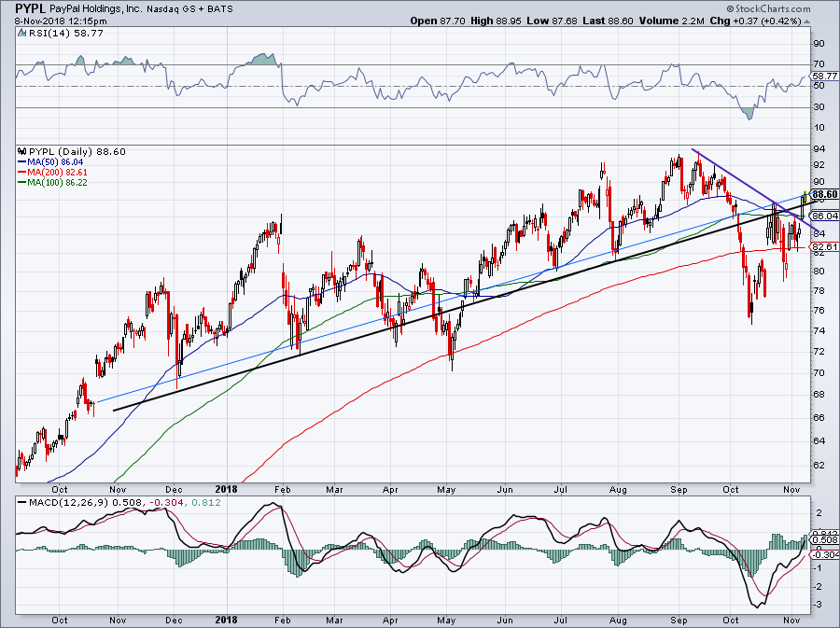Click the Volume 2.2M value
The image size is (840, 628).
(670, 21)
